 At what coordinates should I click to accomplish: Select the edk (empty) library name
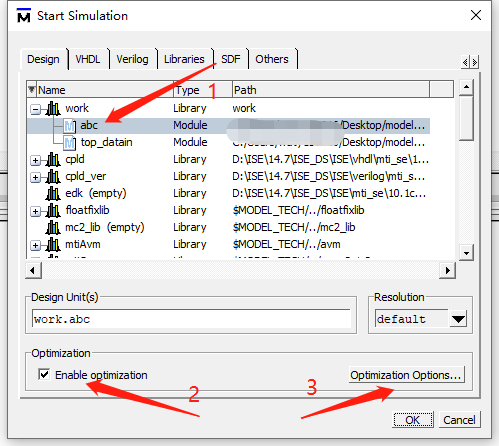point(96,193)
